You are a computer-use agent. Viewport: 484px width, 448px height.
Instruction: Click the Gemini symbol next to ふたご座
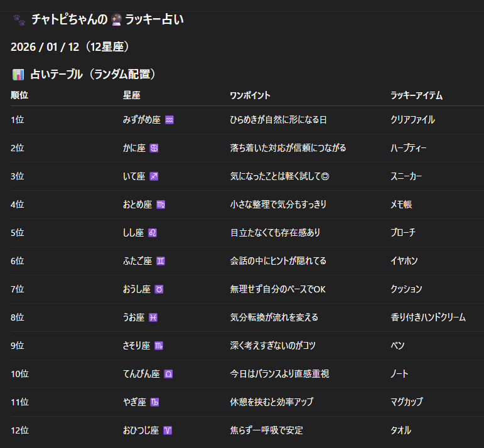[x=161, y=261]
